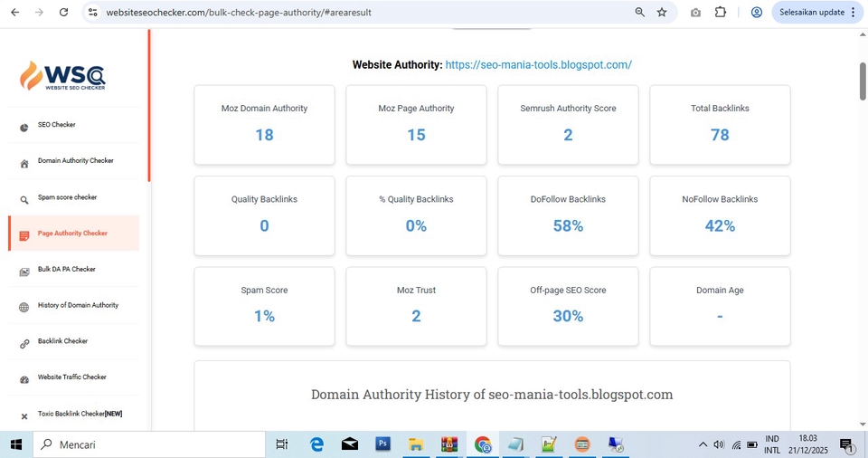Image resolution: width=868 pixels, height=458 pixels.
Task: Open Photoshop from the taskbar
Action: pyautogui.click(x=382, y=444)
